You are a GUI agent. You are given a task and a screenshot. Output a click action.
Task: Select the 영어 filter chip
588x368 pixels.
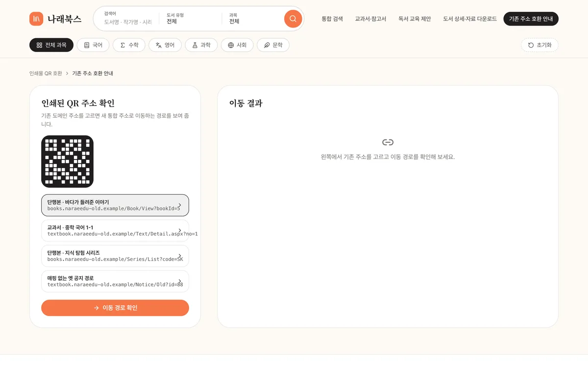(x=165, y=45)
